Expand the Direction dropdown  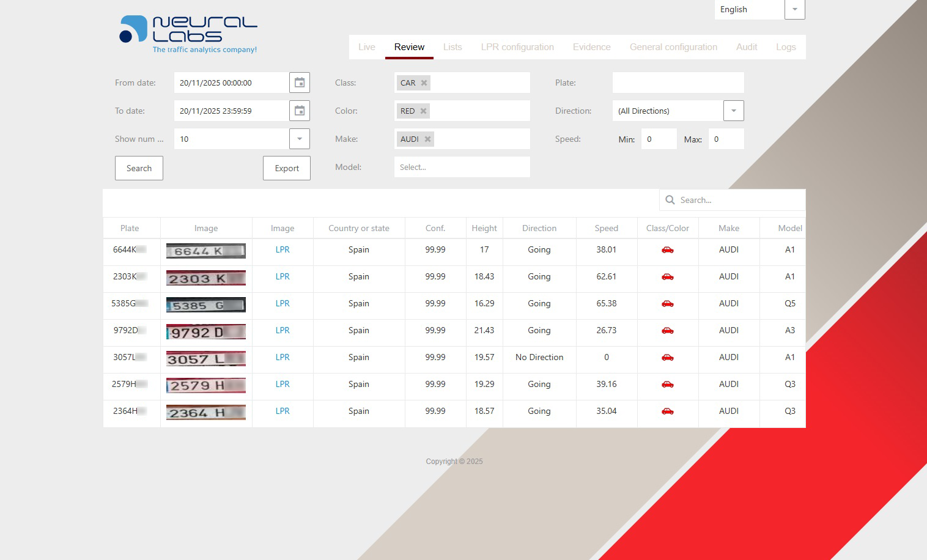733,111
